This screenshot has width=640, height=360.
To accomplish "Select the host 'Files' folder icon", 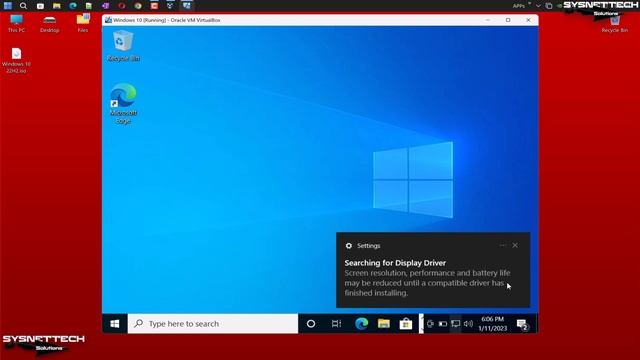I will point(83,23).
